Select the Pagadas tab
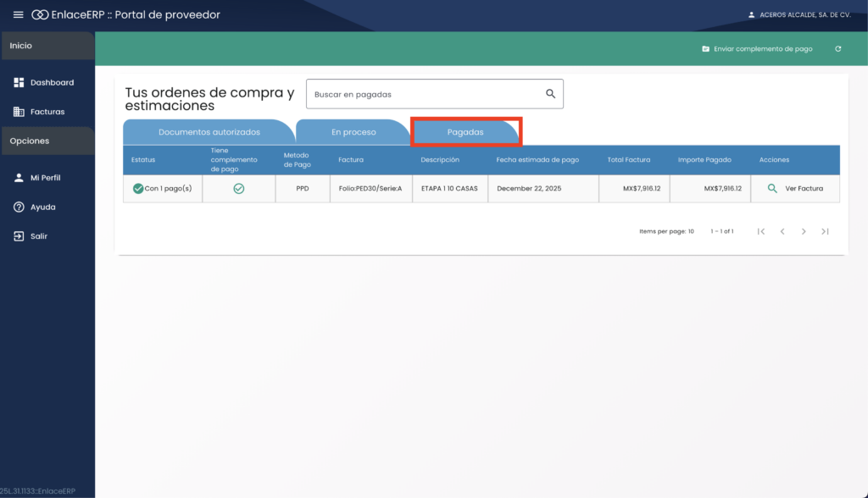The width and height of the screenshot is (868, 498). [x=465, y=132]
